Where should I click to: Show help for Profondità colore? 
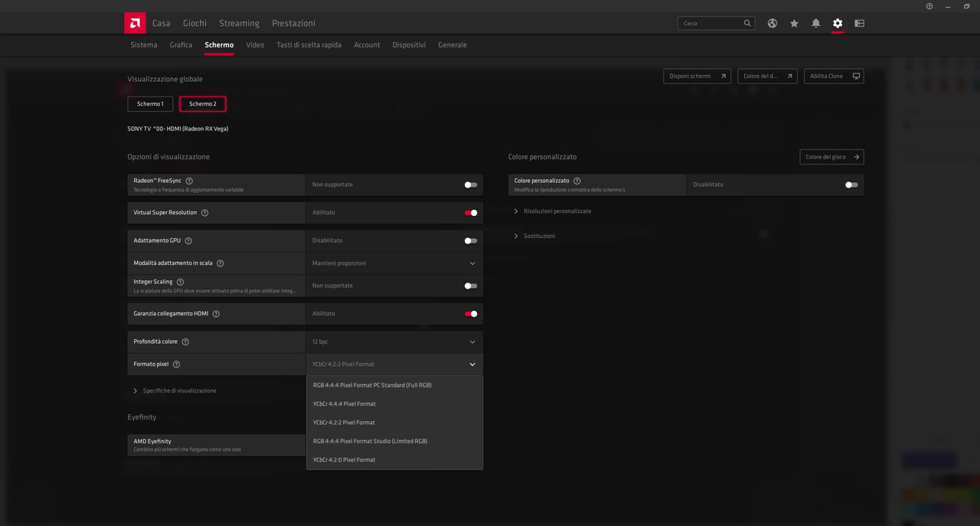point(185,341)
